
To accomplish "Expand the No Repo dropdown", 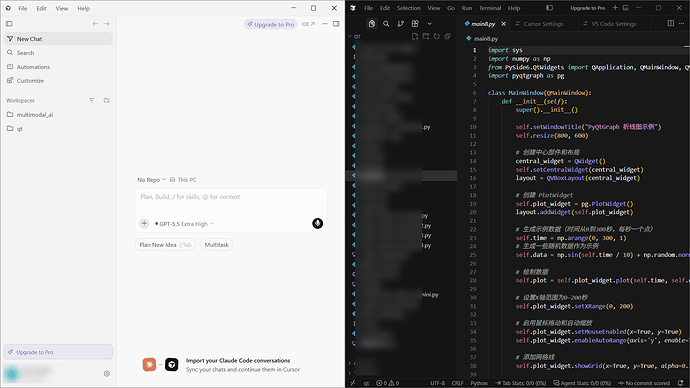I will point(151,179).
